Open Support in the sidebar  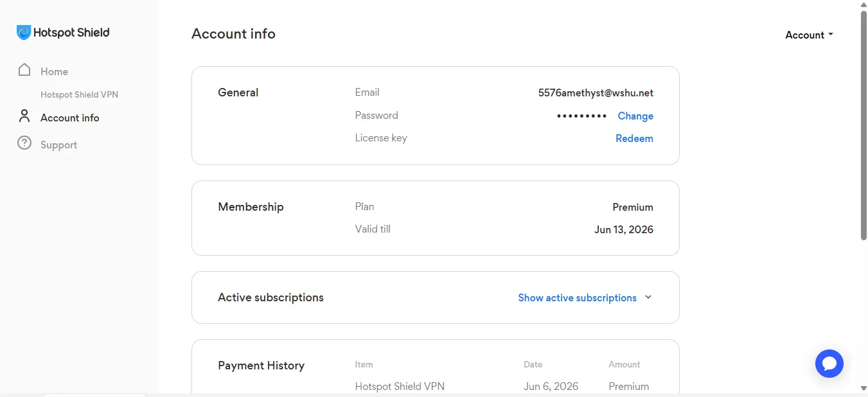point(58,145)
